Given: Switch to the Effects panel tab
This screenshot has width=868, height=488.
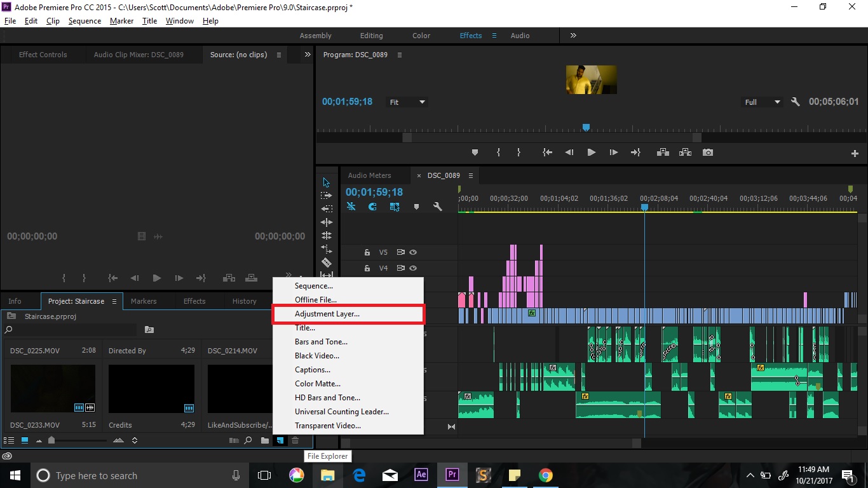Looking at the screenshot, I should click(x=194, y=301).
